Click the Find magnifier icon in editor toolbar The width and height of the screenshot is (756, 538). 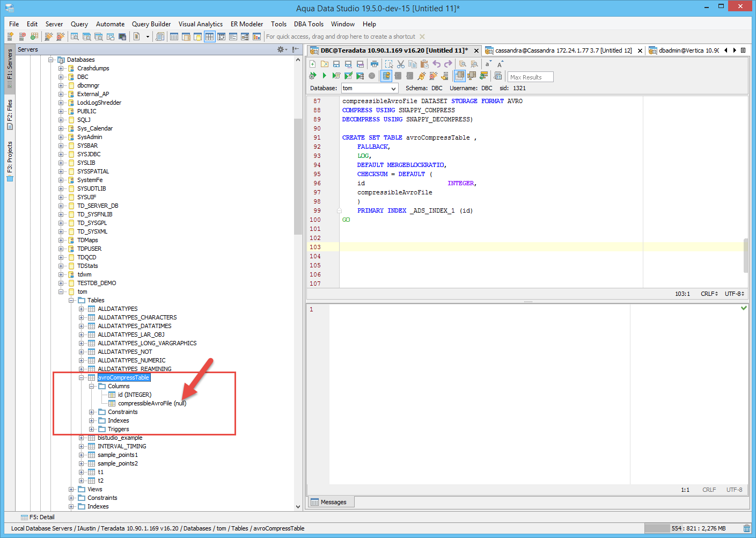click(463, 64)
